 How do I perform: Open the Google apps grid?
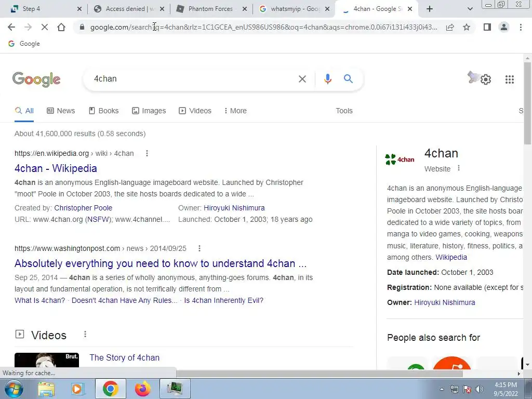click(509, 79)
